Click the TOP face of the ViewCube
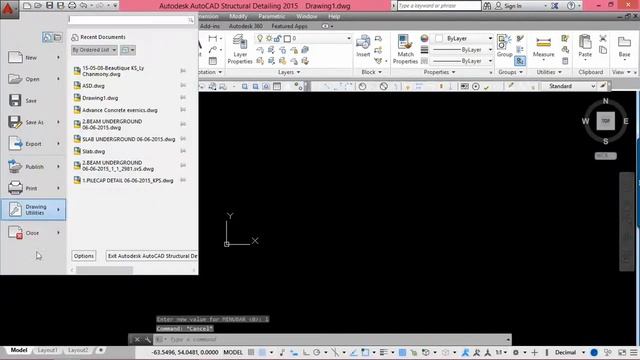 tap(605, 121)
